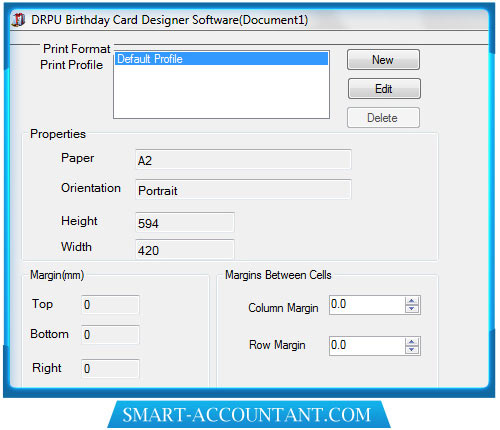Click the DRPU app icon in title bar
The image size is (500, 430).
(x=18, y=20)
